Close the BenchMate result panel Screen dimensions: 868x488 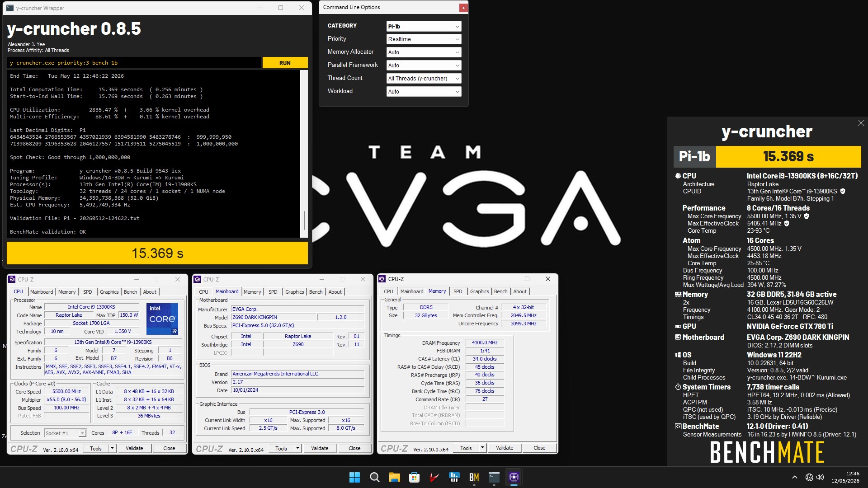pyautogui.click(x=861, y=123)
